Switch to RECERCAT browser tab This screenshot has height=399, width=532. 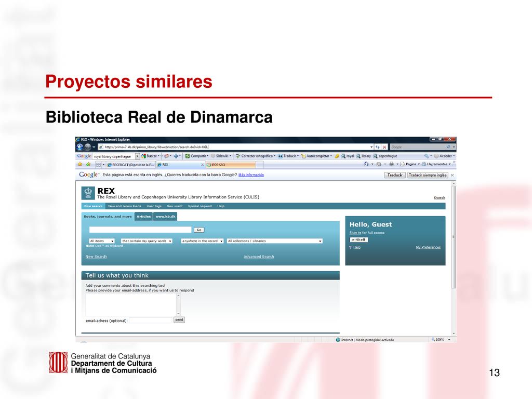pyautogui.click(x=130, y=165)
